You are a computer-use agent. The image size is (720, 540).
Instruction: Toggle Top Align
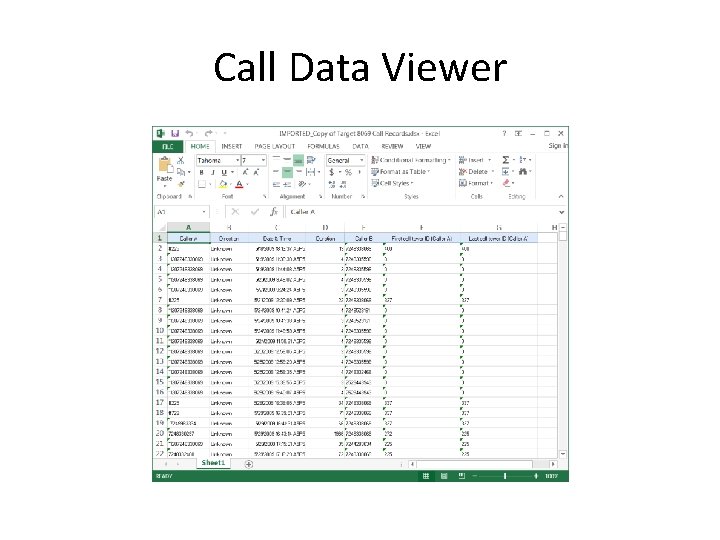[x=276, y=160]
